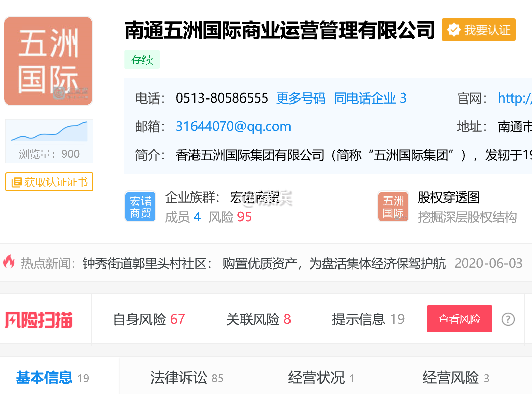Click the 风险扫描 risk scan logo
The height and width of the screenshot is (394, 532).
[x=38, y=319]
